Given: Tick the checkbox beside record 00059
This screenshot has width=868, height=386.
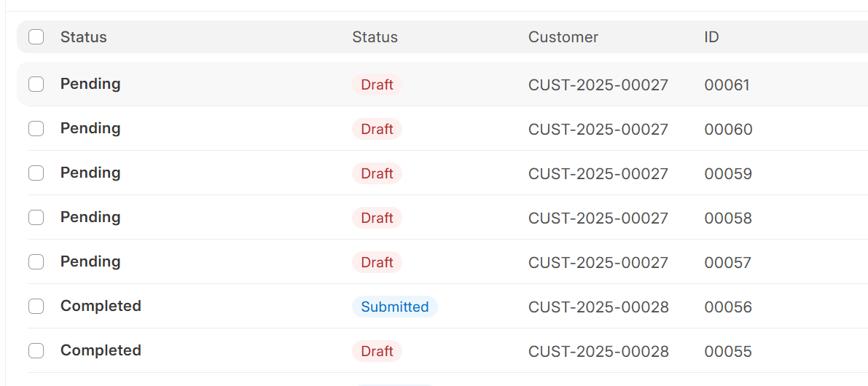Looking at the screenshot, I should tap(36, 173).
